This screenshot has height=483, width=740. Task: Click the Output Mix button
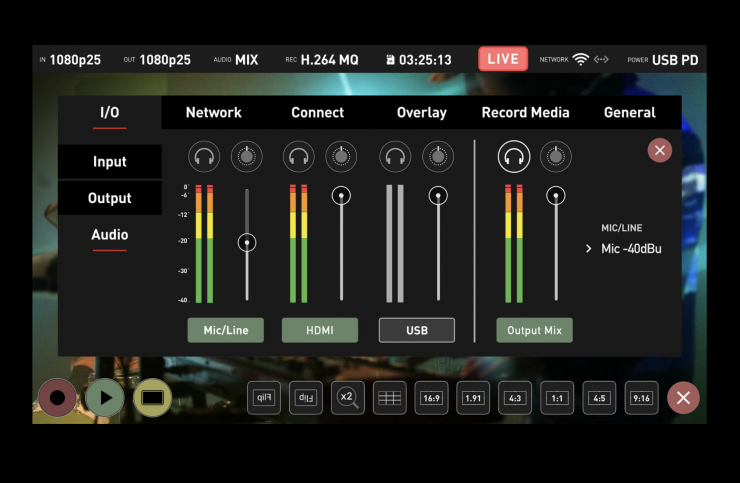pos(534,330)
